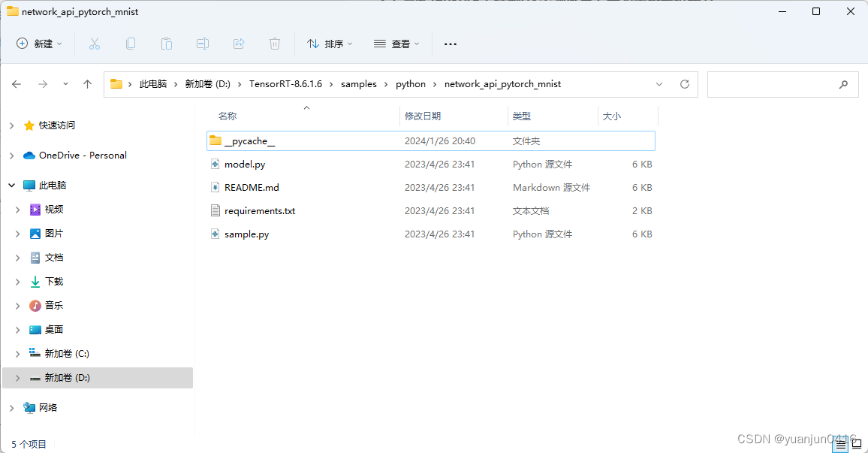Click the Copy icon in toolbar
The height and width of the screenshot is (453, 868).
[x=131, y=44]
